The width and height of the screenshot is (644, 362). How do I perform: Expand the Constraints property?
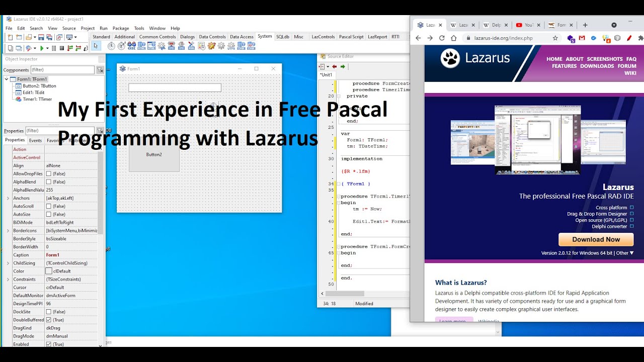(8, 279)
